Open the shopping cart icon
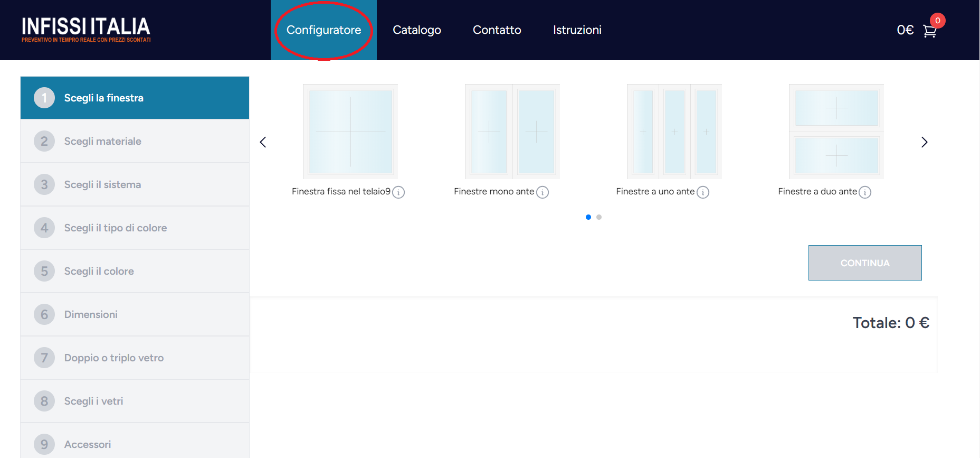Screen dimensions: 980x458 (x=929, y=31)
